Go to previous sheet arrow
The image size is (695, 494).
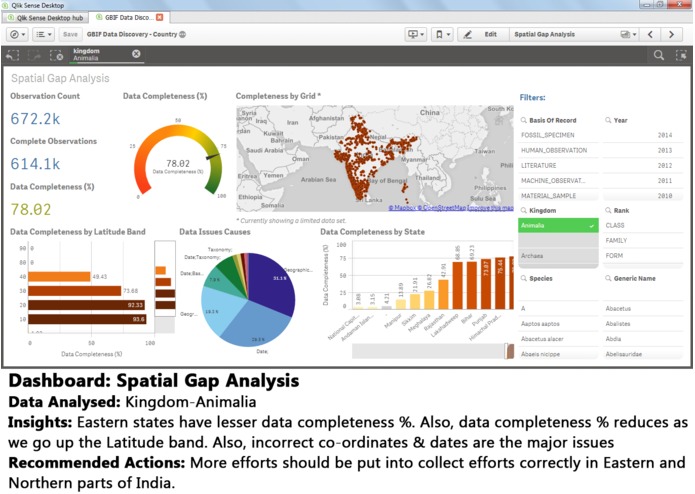pos(650,34)
